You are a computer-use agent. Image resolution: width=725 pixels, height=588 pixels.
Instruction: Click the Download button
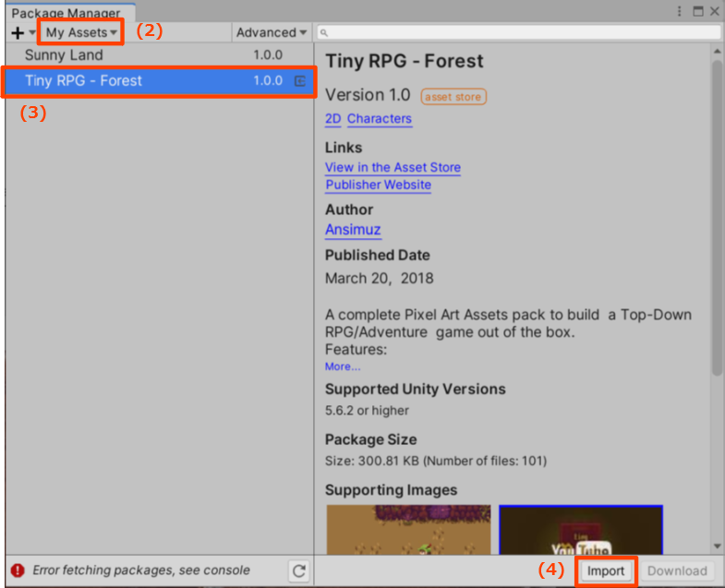click(x=677, y=571)
